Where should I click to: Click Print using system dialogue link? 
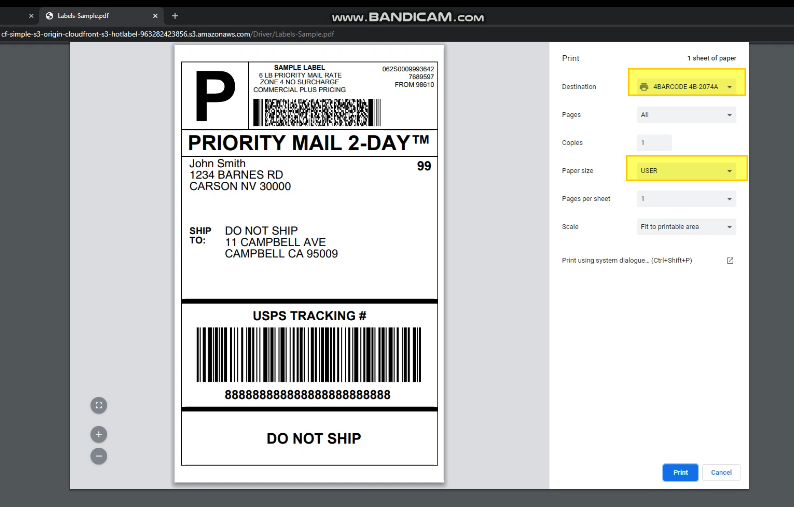pos(626,260)
